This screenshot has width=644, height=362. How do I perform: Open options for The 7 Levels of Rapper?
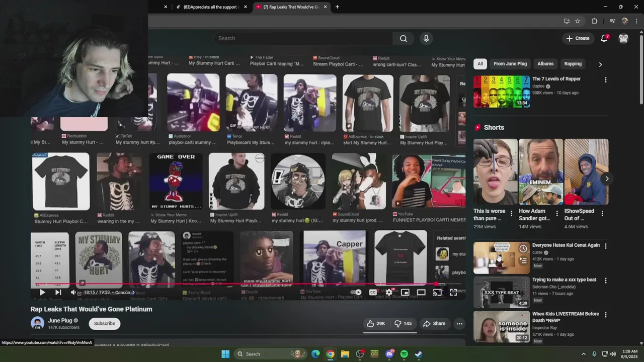pos(605,80)
